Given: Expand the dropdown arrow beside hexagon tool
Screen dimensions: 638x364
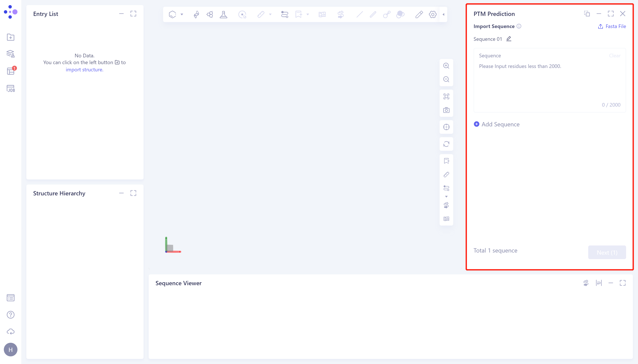Looking at the screenshot, I should click(182, 14).
